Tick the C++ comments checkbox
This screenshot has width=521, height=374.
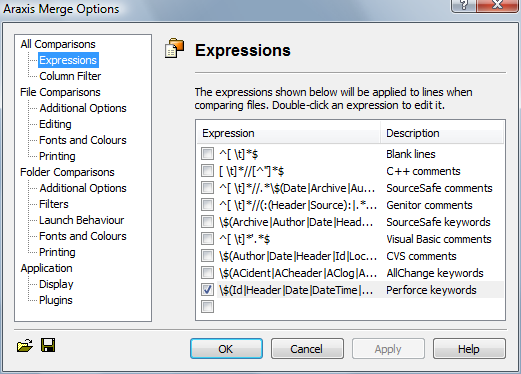point(207,171)
